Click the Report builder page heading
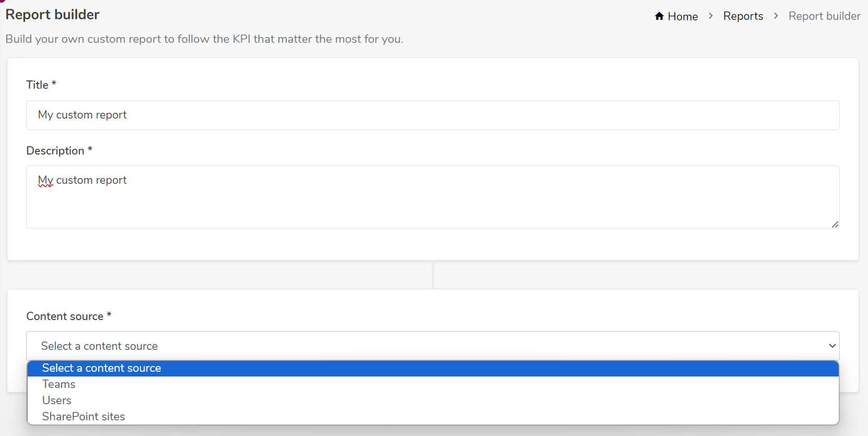 coord(52,15)
